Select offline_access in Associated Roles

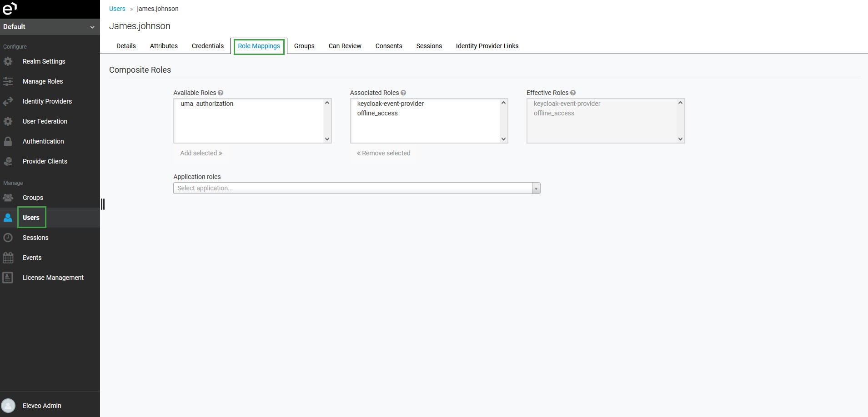377,113
